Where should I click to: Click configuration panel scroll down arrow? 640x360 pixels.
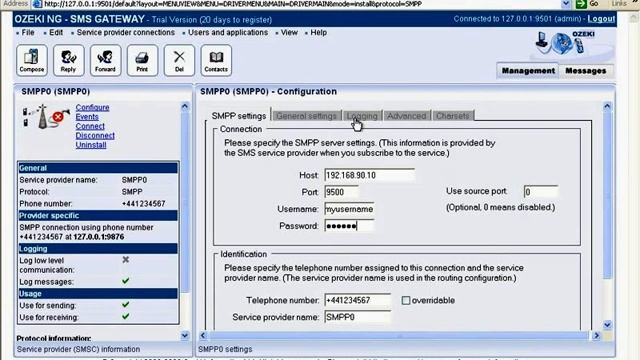pos(607,325)
